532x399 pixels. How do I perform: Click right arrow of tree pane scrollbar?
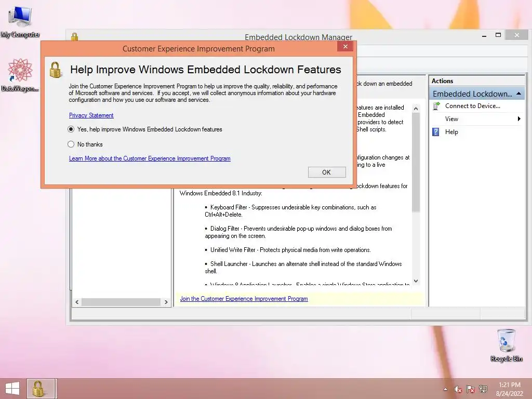166,302
